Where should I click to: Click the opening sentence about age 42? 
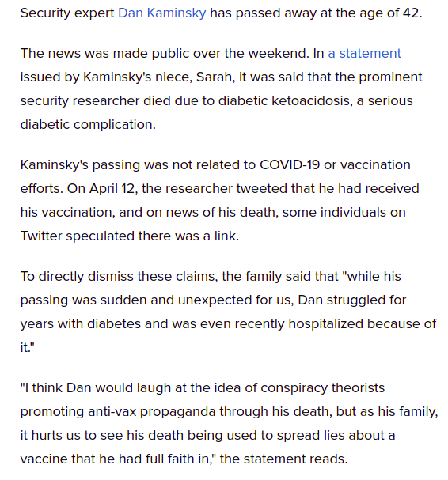point(221,13)
